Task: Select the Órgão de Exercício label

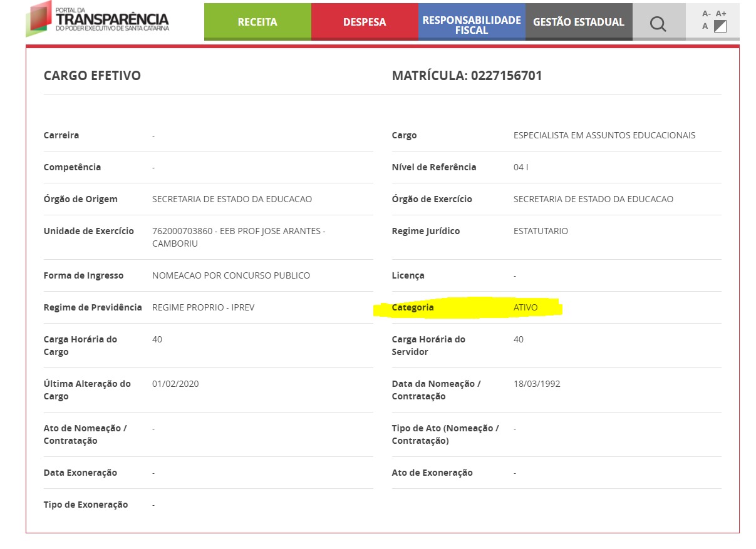Action: 432,199
